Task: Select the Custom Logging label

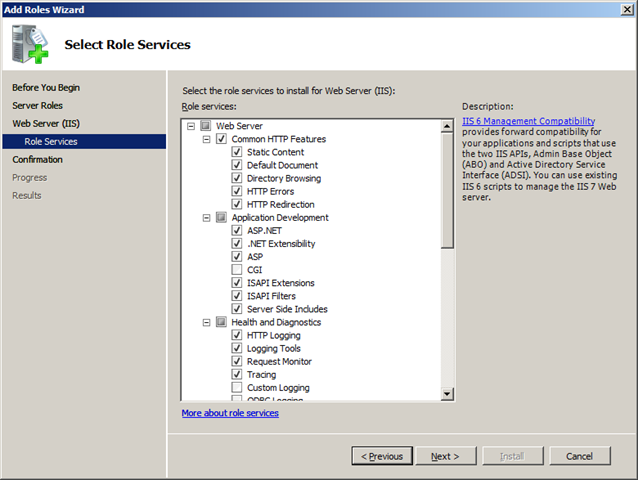Action: point(278,387)
